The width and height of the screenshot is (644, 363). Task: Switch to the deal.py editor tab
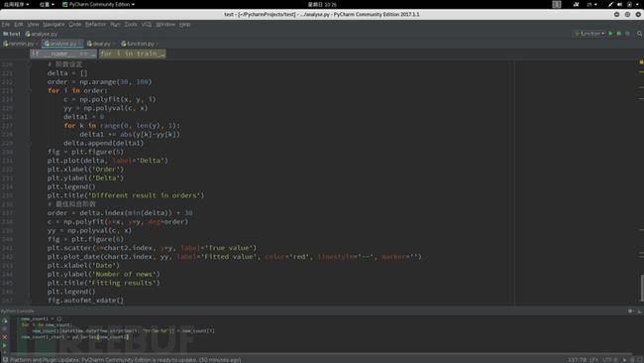[x=101, y=44]
